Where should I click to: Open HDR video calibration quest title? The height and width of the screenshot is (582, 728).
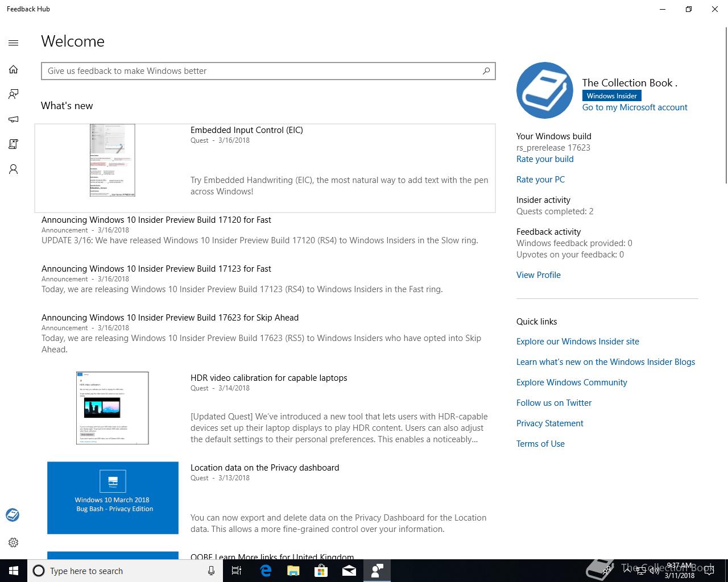[268, 378]
